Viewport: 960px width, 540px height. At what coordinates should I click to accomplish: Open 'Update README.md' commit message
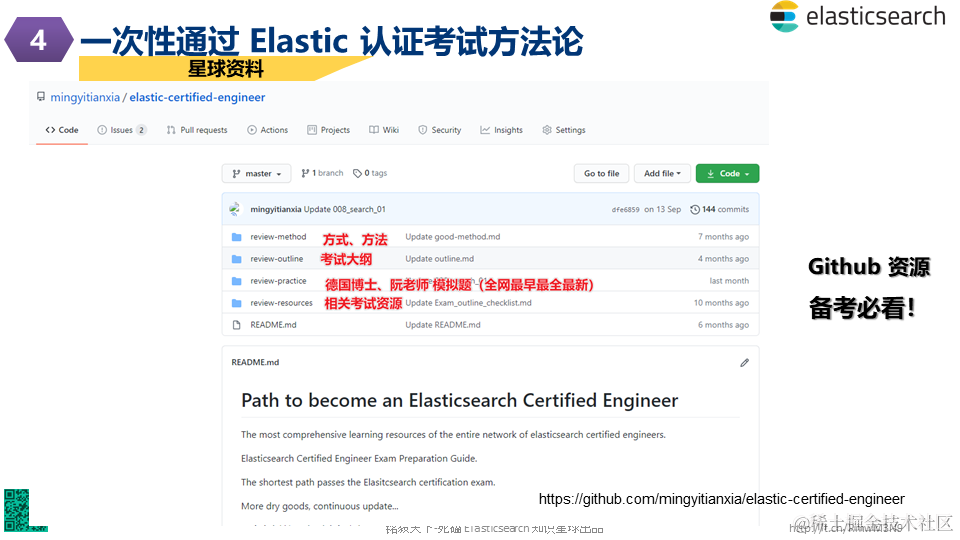pyautogui.click(x=443, y=325)
